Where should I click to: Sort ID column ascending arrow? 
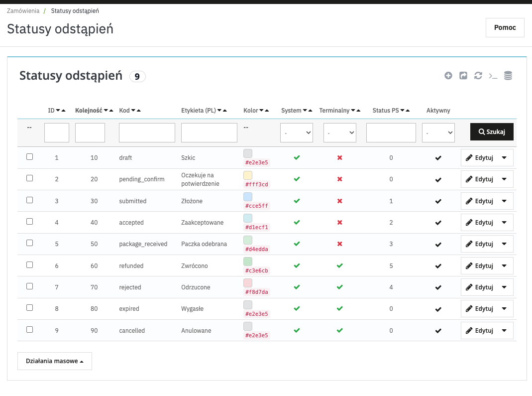63,111
